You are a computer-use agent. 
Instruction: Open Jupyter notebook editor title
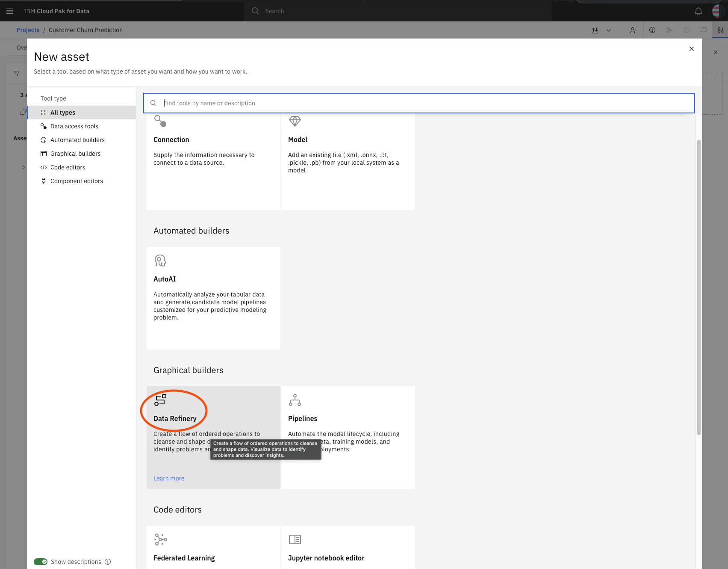click(326, 558)
